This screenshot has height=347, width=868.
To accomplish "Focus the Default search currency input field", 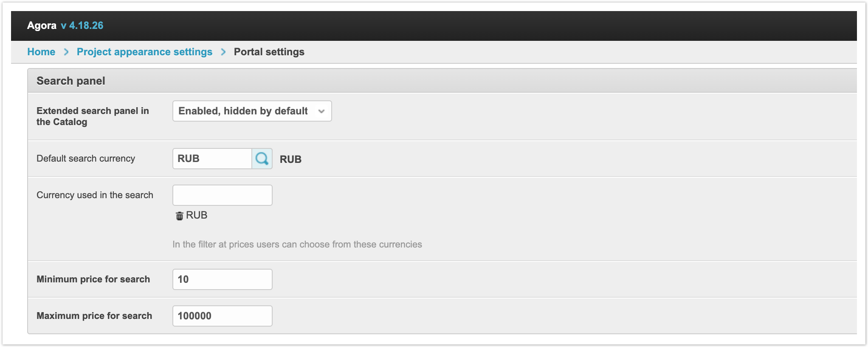I will click(x=212, y=159).
